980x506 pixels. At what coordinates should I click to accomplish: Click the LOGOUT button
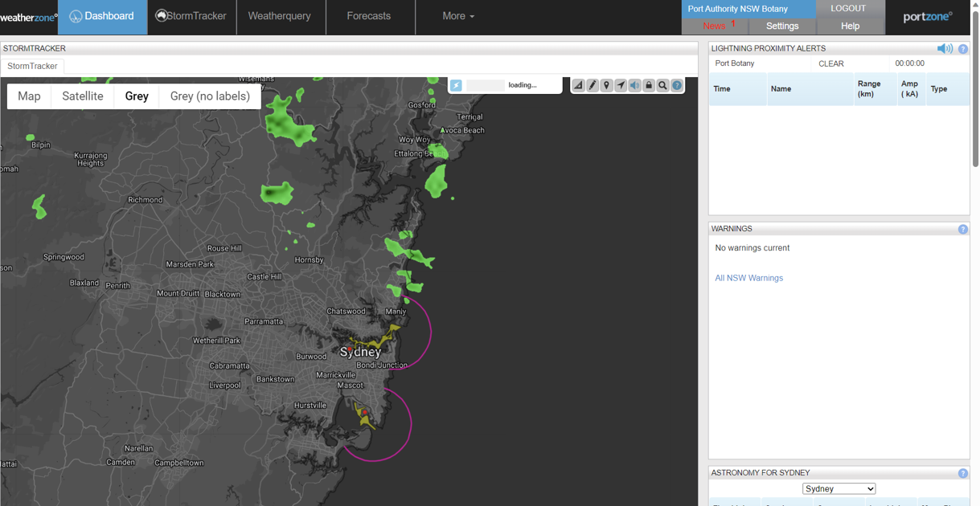848,8
